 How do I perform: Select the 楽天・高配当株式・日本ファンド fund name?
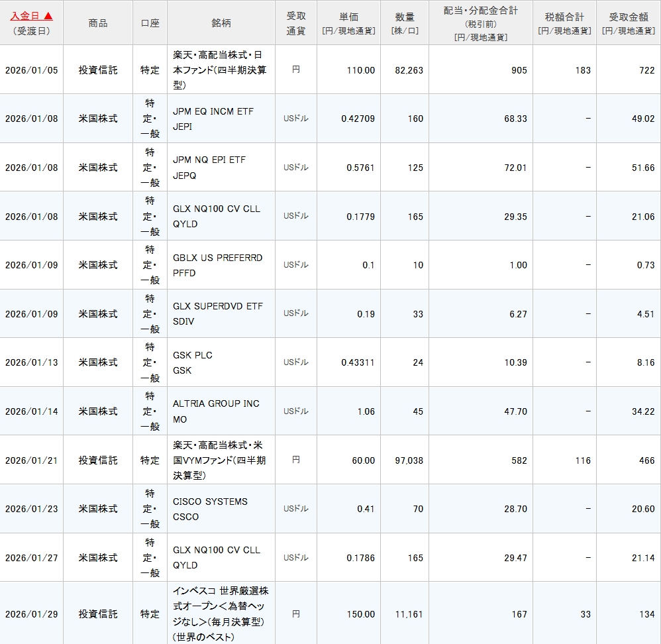(x=219, y=70)
